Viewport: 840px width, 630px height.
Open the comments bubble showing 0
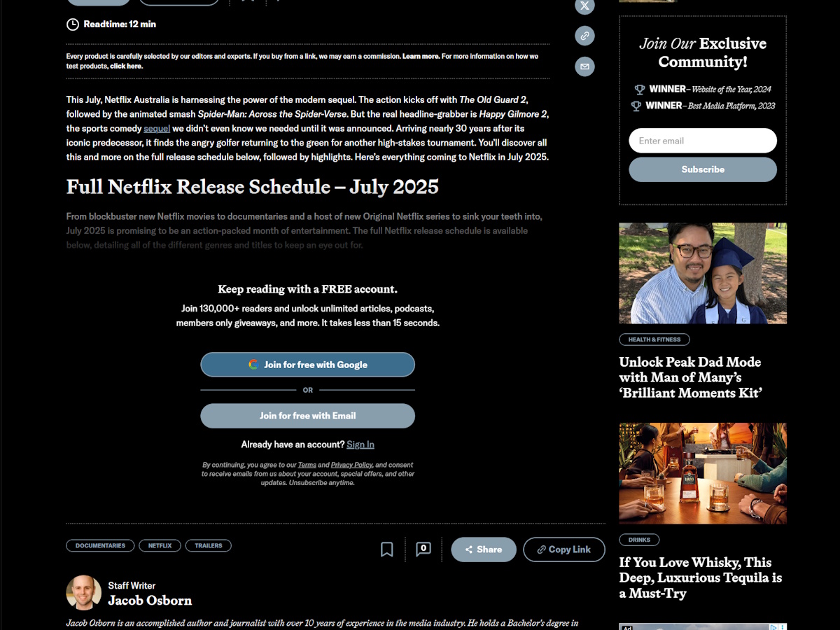[423, 549]
